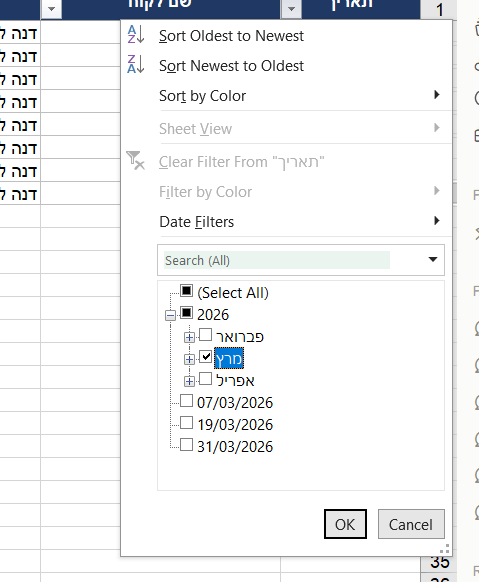Viewport: 479px width, 582px height.
Task: Click the Sort Newest to Oldest Z-A icon
Action: (x=135, y=64)
